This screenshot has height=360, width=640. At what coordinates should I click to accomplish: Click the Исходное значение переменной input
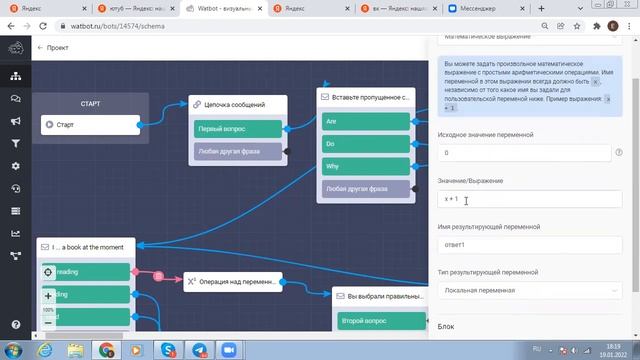524,153
